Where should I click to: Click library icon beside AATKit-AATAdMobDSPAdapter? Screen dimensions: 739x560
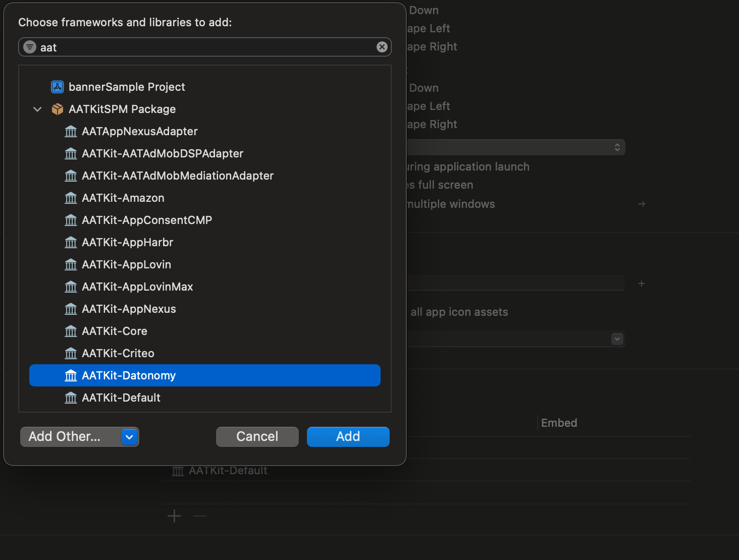point(71,153)
